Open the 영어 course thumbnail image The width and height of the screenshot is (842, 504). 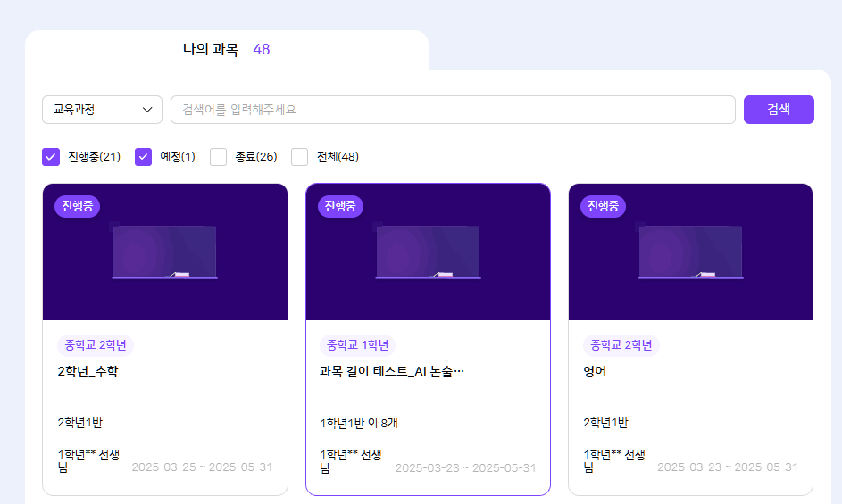click(x=690, y=252)
